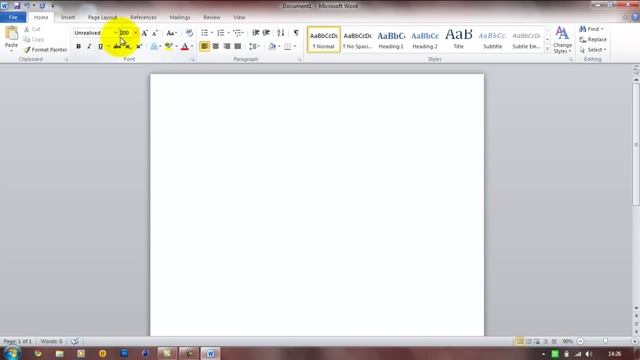Click Replace in Editing group

click(x=593, y=40)
